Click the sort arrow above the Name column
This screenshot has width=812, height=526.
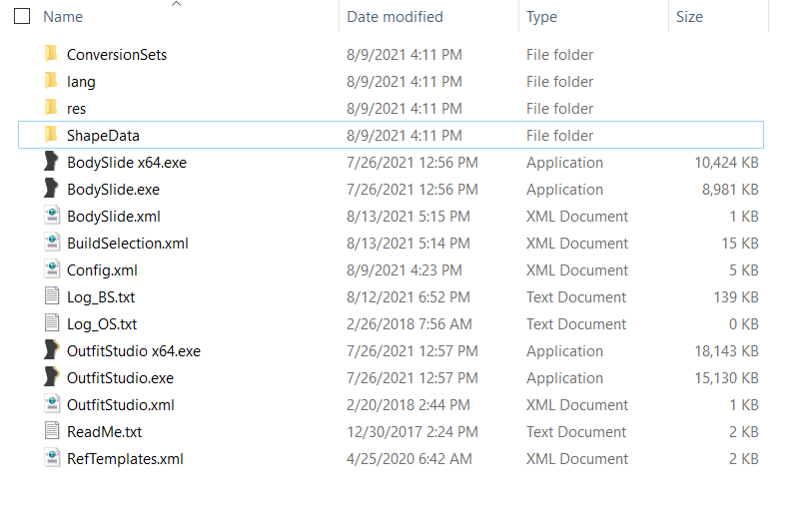[176, 4]
